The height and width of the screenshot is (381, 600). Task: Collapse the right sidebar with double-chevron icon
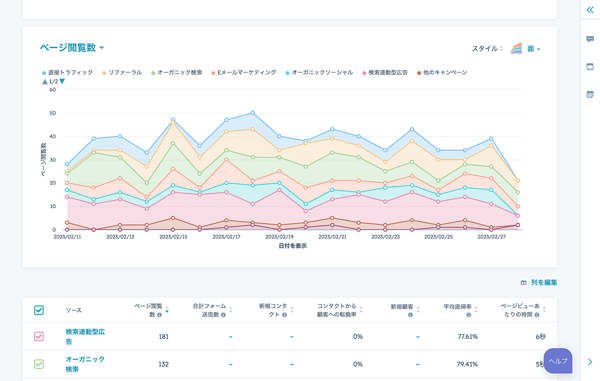[x=590, y=10]
